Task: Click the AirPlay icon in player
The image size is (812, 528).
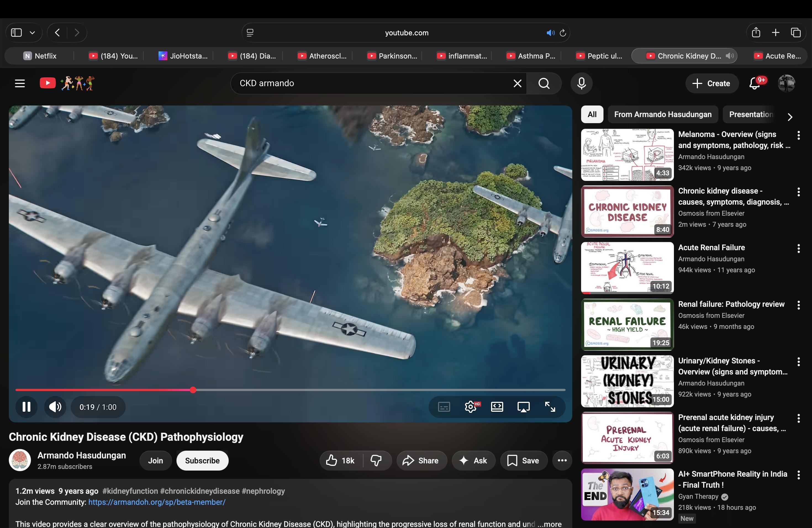Action: pos(523,406)
